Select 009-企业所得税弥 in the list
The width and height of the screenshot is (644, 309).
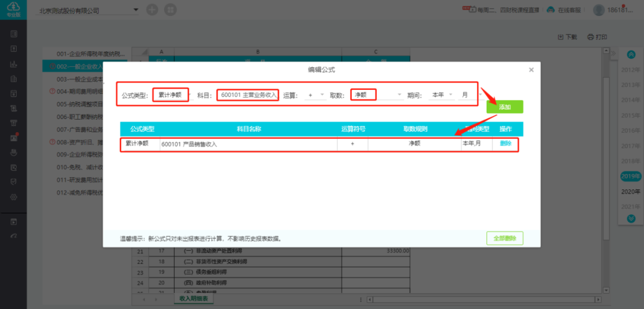coord(80,155)
